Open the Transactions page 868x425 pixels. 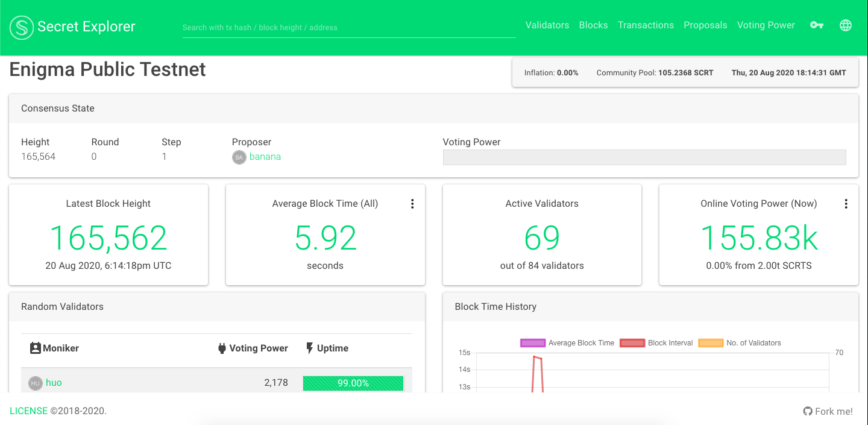point(646,25)
